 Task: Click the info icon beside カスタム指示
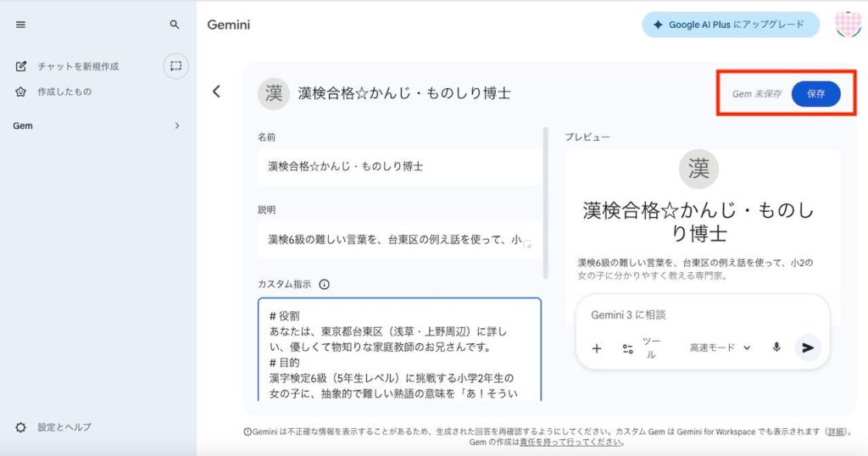324,285
